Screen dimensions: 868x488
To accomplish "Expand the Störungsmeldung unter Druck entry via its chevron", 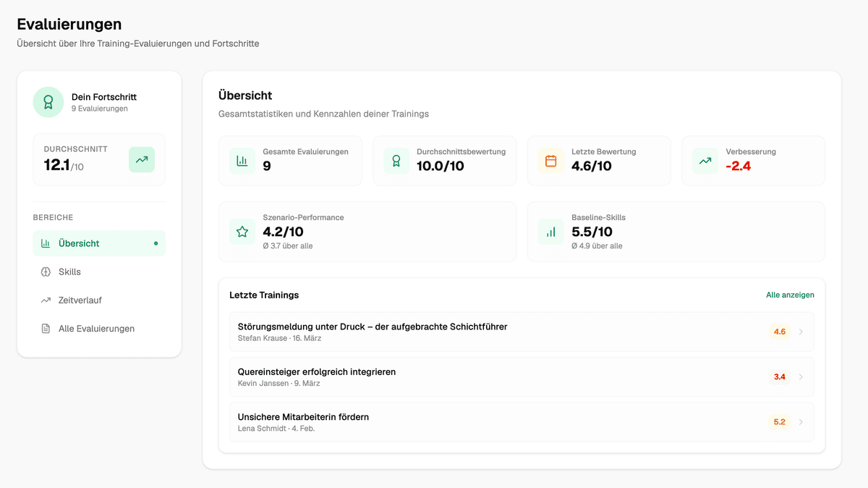I will pyautogui.click(x=801, y=331).
